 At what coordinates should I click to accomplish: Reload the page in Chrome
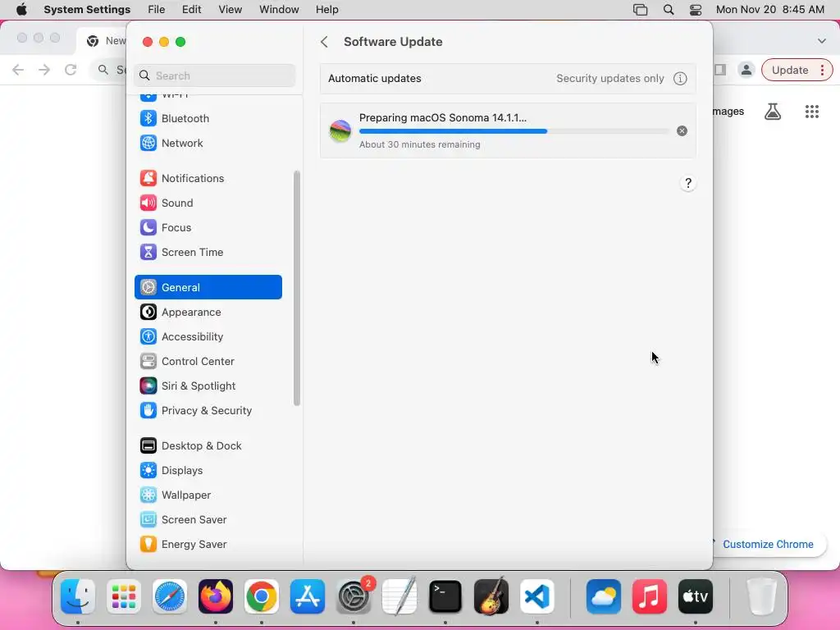tap(71, 70)
